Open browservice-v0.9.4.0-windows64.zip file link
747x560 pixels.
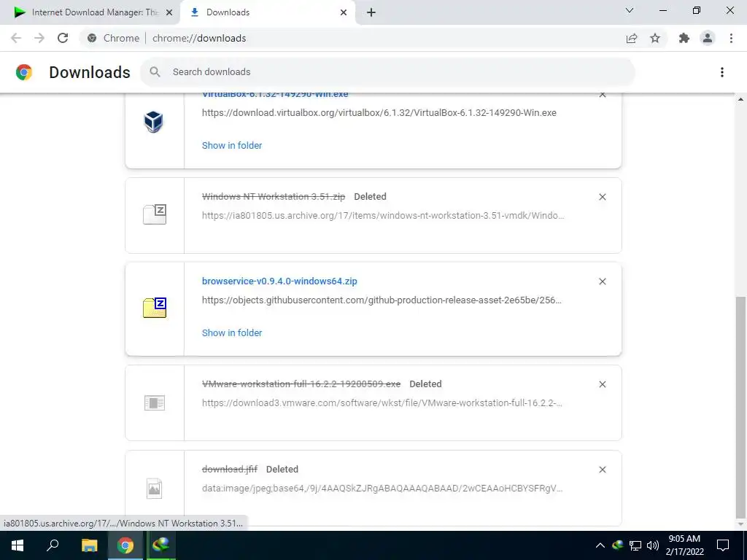(x=279, y=281)
